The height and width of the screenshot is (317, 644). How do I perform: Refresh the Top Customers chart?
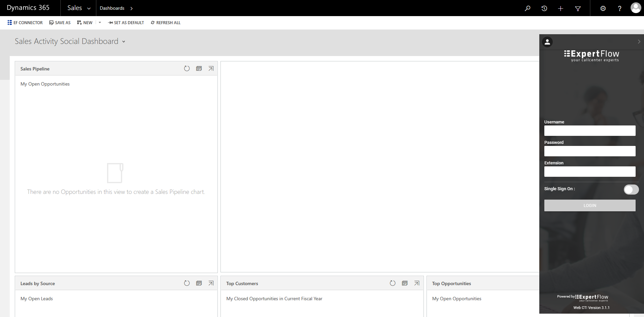point(393,283)
